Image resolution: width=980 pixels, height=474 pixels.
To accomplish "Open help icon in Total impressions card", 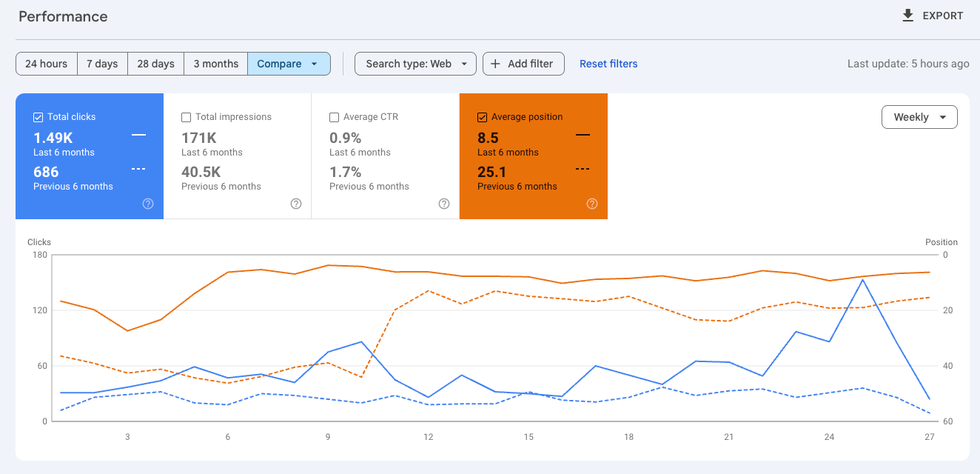I will [296, 204].
